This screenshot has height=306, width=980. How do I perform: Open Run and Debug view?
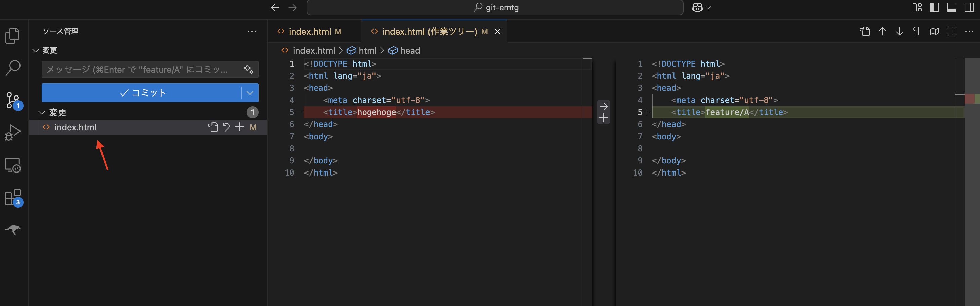pyautogui.click(x=13, y=133)
